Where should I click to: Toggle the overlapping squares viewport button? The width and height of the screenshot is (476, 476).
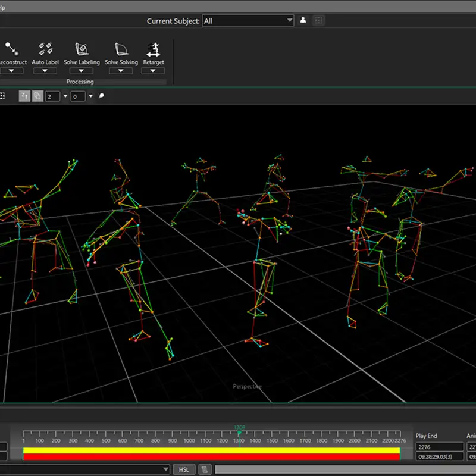pos(37,96)
